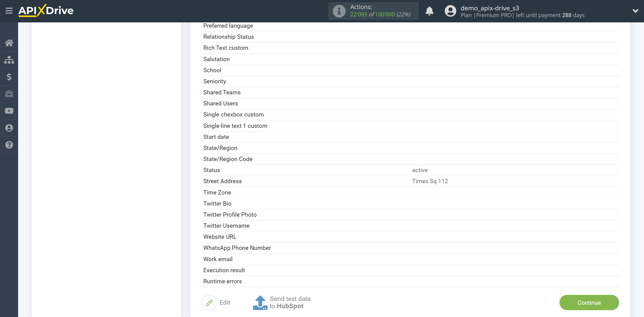Open the billing dollar sidebar icon
644x317 pixels.
9,77
